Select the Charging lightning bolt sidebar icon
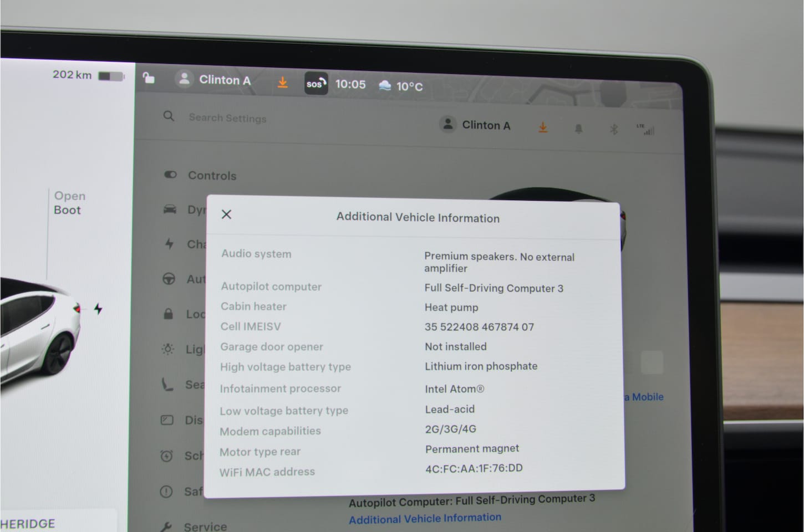804x532 pixels. tap(169, 244)
